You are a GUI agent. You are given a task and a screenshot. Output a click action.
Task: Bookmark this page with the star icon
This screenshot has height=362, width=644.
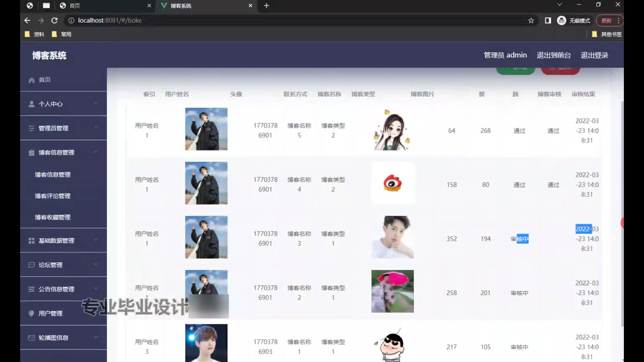point(531,20)
